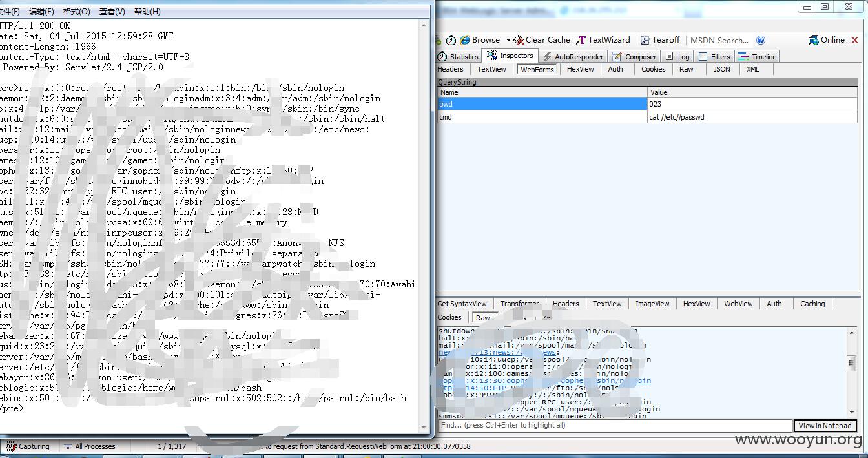Select the cmd row name cell

[x=542, y=117]
